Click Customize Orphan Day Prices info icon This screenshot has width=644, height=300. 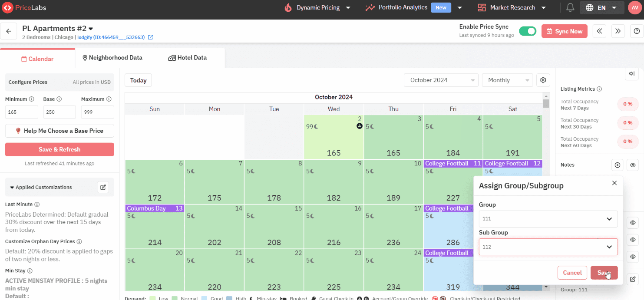pyautogui.click(x=79, y=241)
